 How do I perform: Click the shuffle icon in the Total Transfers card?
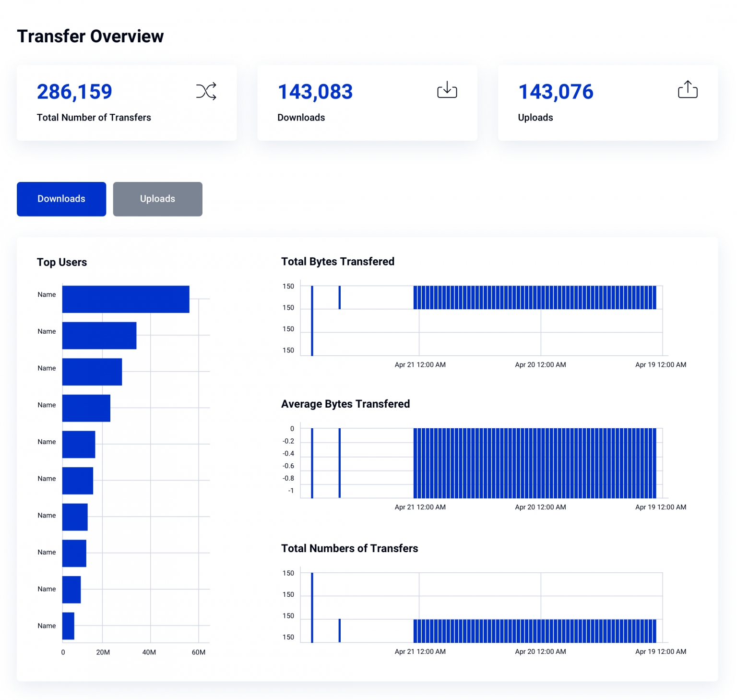tap(206, 91)
